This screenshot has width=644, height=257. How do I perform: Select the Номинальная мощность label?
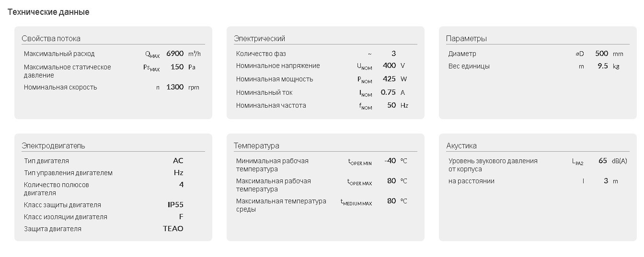pos(275,79)
